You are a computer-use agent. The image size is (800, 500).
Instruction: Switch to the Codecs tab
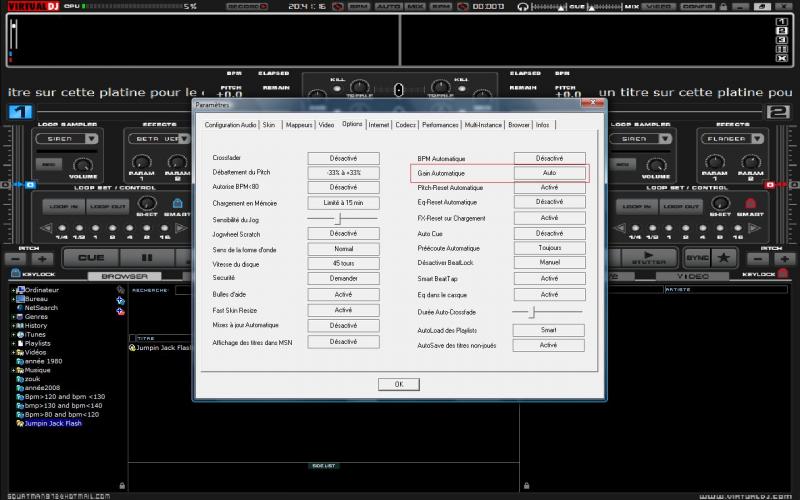coord(405,124)
